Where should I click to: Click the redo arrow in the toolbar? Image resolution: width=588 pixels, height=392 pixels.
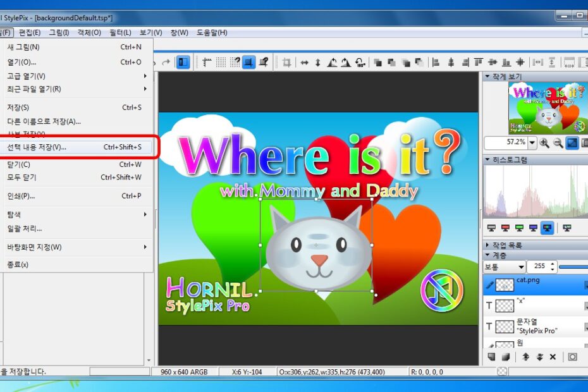click(x=166, y=62)
